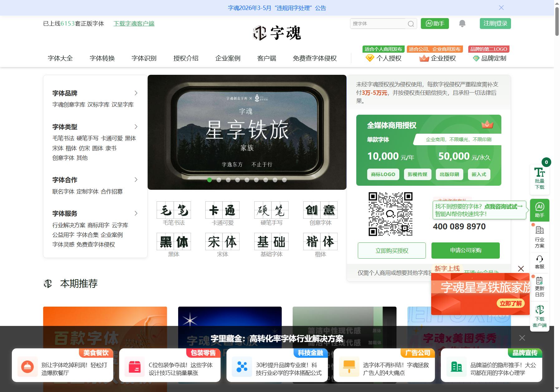Viewport: 560px width, 392px height.
Task: Click the search magnifier icon
Action: (411, 24)
